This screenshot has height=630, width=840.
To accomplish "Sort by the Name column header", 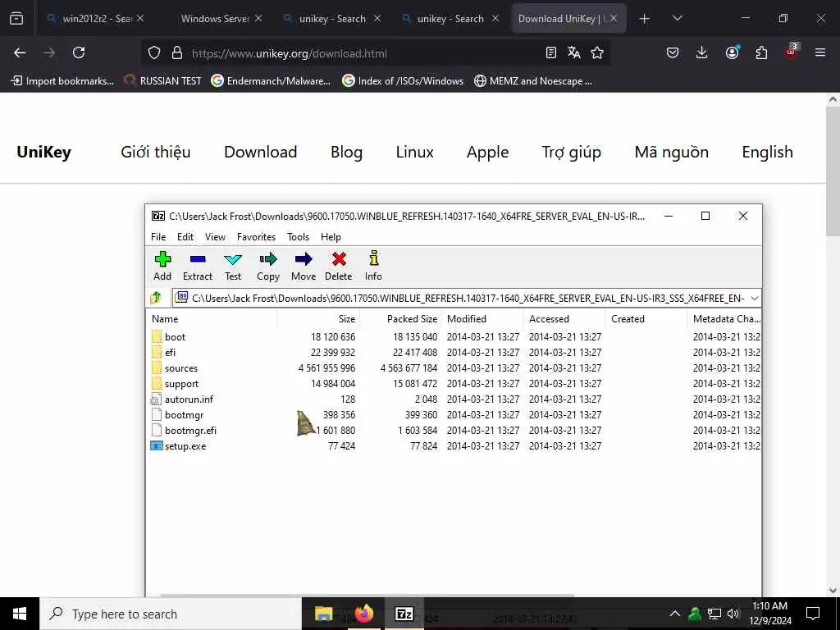I will coord(212,319).
